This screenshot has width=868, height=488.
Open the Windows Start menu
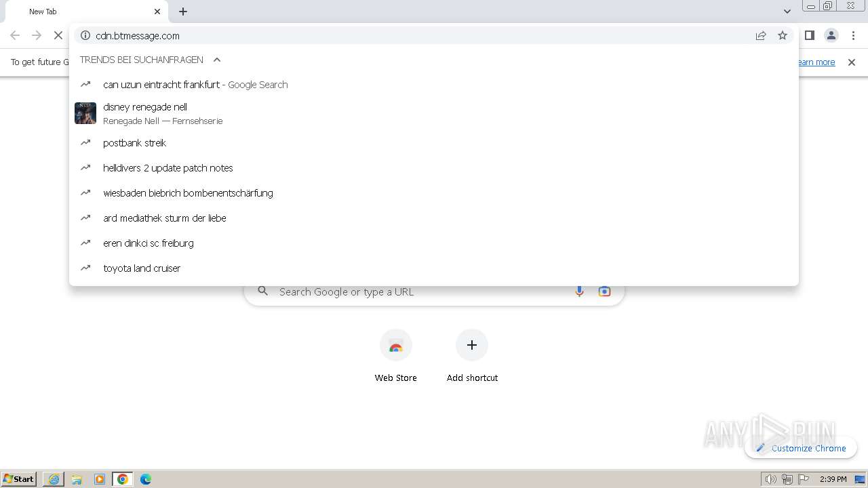point(19,479)
